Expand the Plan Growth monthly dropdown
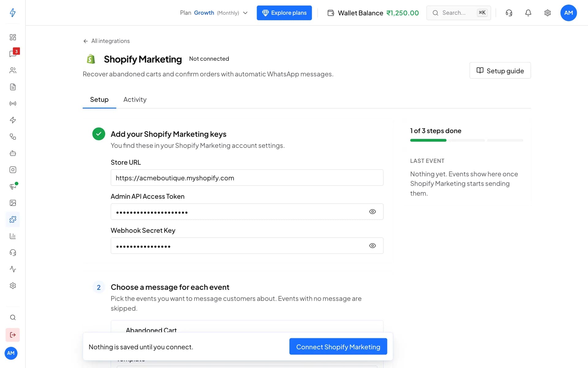Screen dimensions: 588x368 (214, 13)
